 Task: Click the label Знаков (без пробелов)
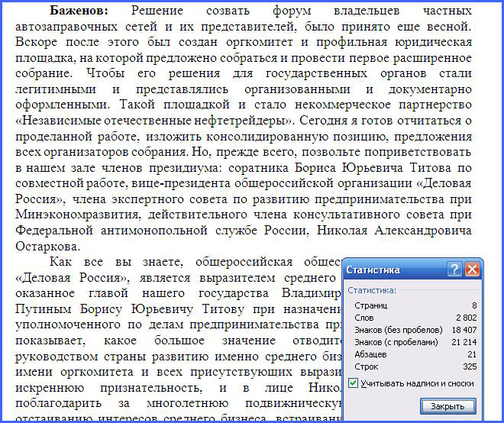coord(399,330)
